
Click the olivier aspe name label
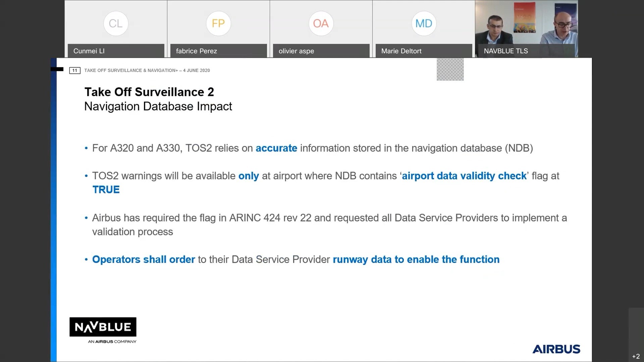point(297,51)
